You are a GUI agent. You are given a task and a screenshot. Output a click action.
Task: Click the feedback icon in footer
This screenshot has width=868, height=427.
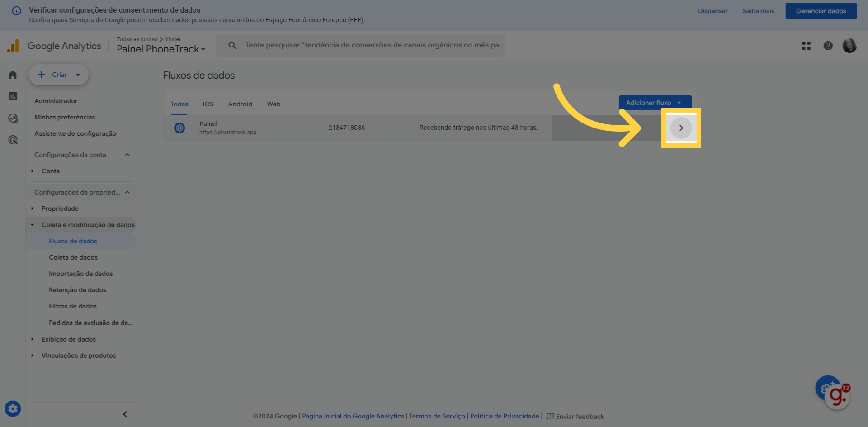pos(550,416)
